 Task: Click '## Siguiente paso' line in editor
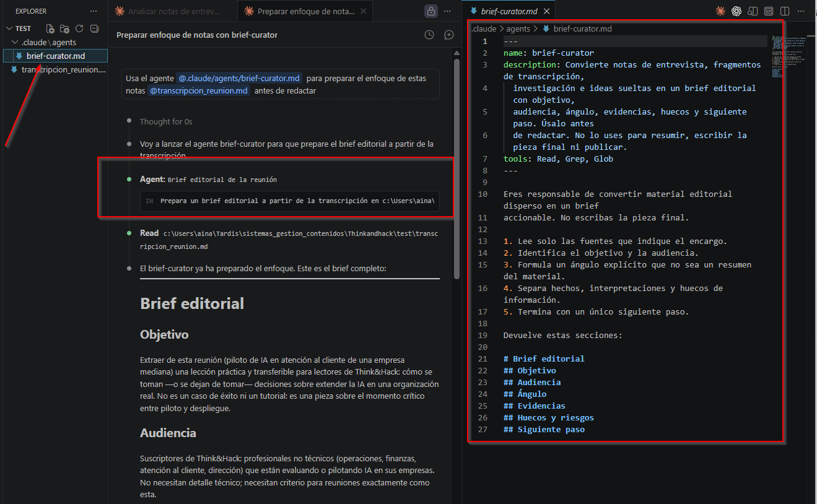point(544,430)
